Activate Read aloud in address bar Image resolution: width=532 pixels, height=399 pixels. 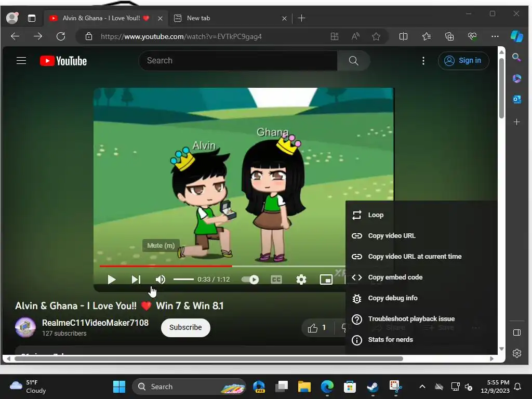click(355, 36)
